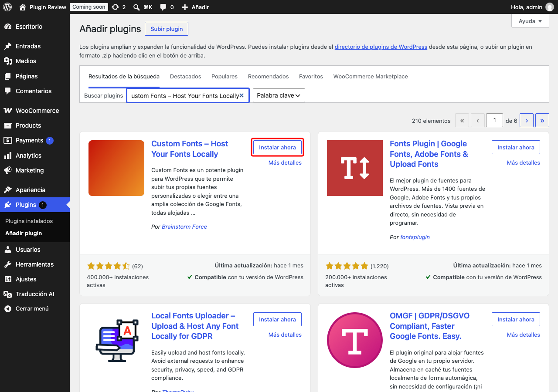This screenshot has width=558, height=392.
Task: Open Marketing megaphone menu
Action: [8, 170]
